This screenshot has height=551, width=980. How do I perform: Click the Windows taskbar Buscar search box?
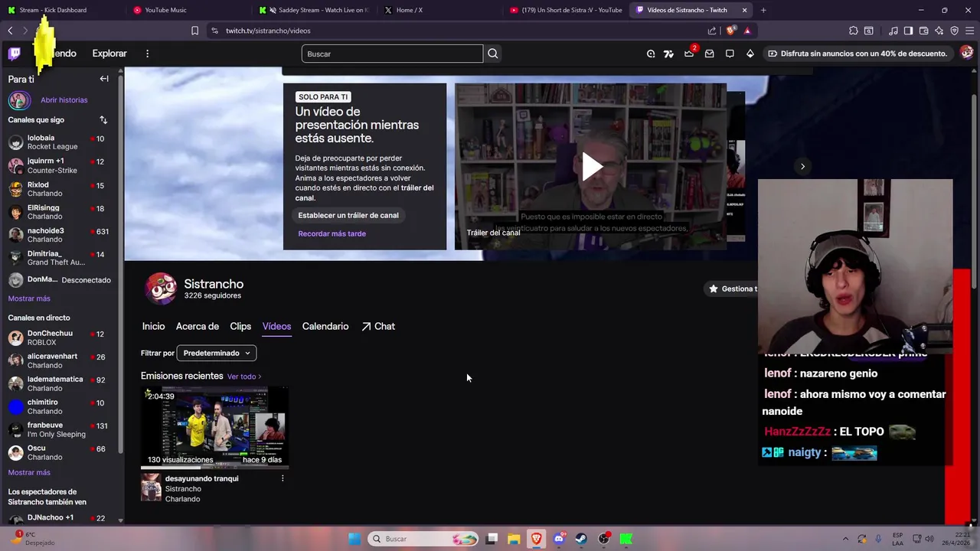click(423, 539)
